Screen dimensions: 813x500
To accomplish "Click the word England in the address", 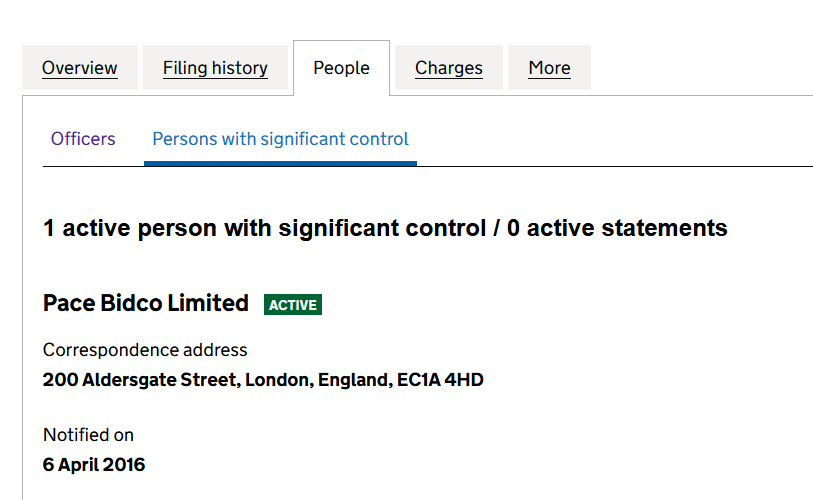I will click(353, 380).
